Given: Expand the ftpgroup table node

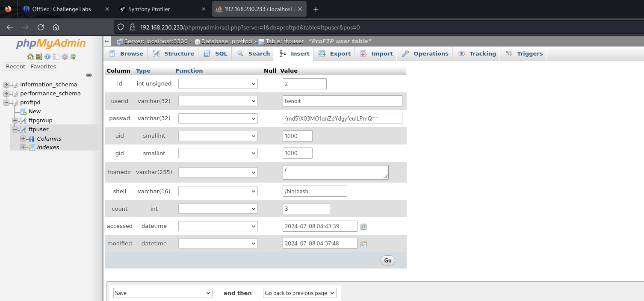Looking at the screenshot, I should coord(15,121).
